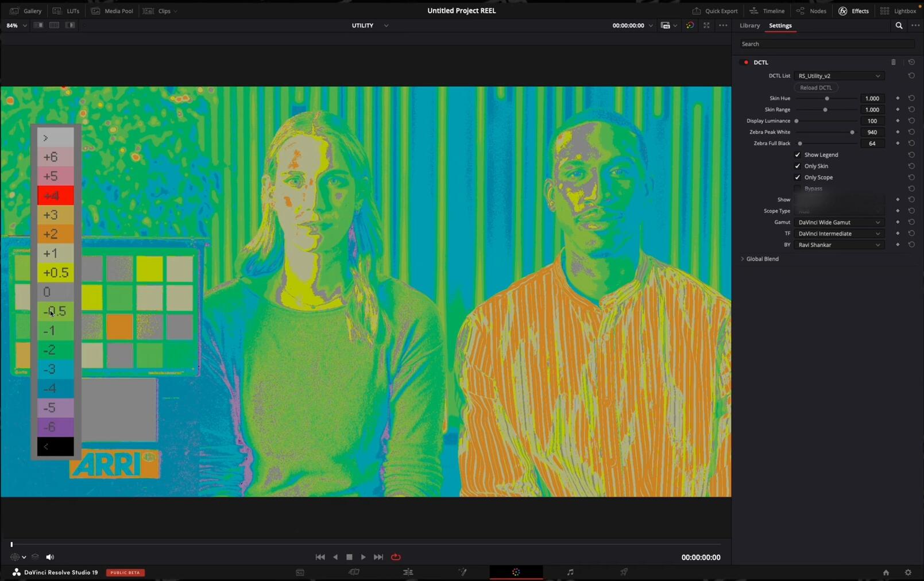Click the search magnifier icon

(899, 26)
